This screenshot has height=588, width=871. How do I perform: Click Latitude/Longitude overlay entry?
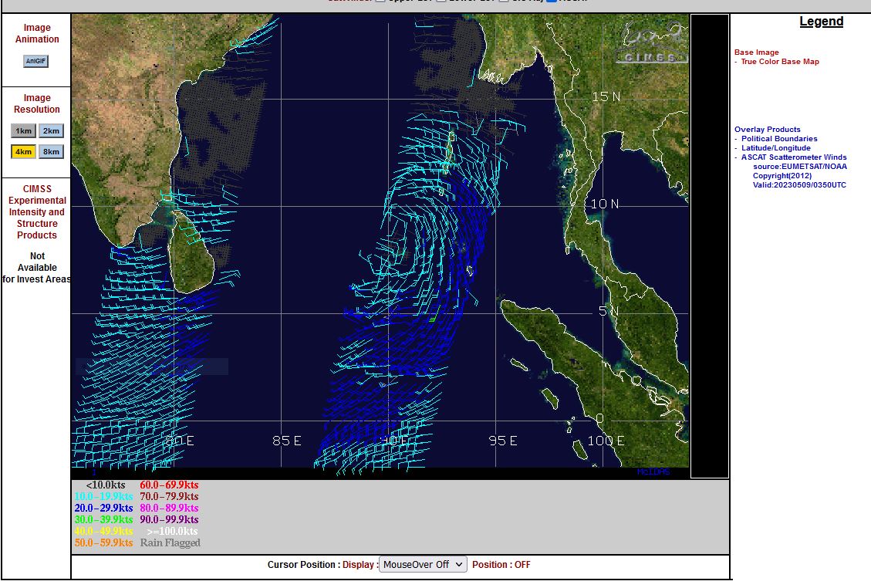[775, 148]
